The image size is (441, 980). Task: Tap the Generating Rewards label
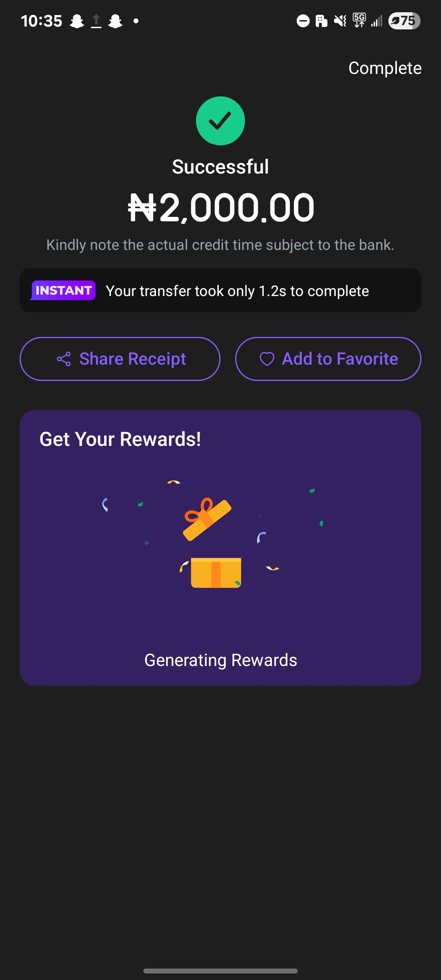click(220, 660)
